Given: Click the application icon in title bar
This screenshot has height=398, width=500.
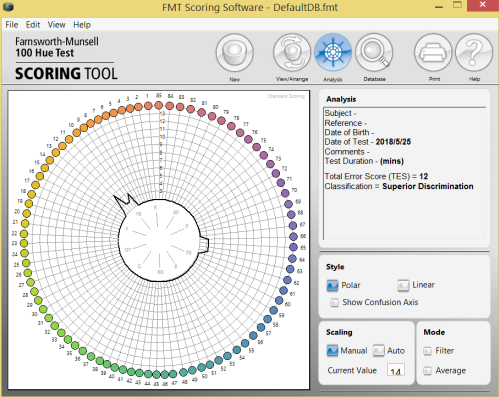Looking at the screenshot, I should (8, 7).
